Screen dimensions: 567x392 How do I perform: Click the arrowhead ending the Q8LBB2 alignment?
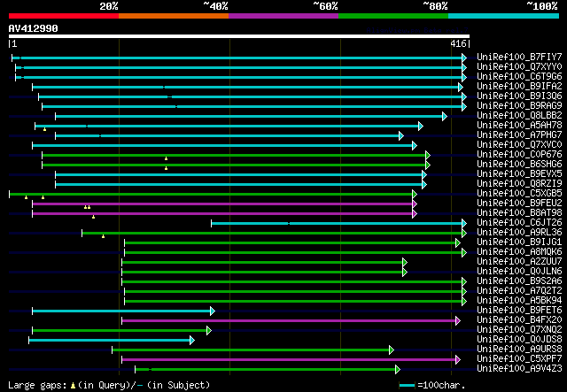445,116
